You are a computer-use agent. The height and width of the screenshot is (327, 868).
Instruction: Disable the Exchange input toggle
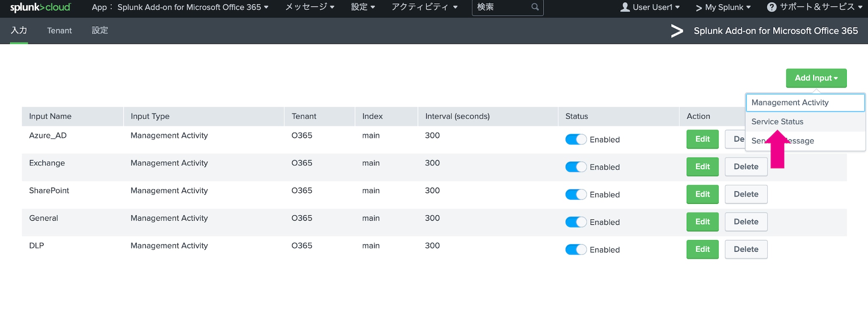pos(576,167)
